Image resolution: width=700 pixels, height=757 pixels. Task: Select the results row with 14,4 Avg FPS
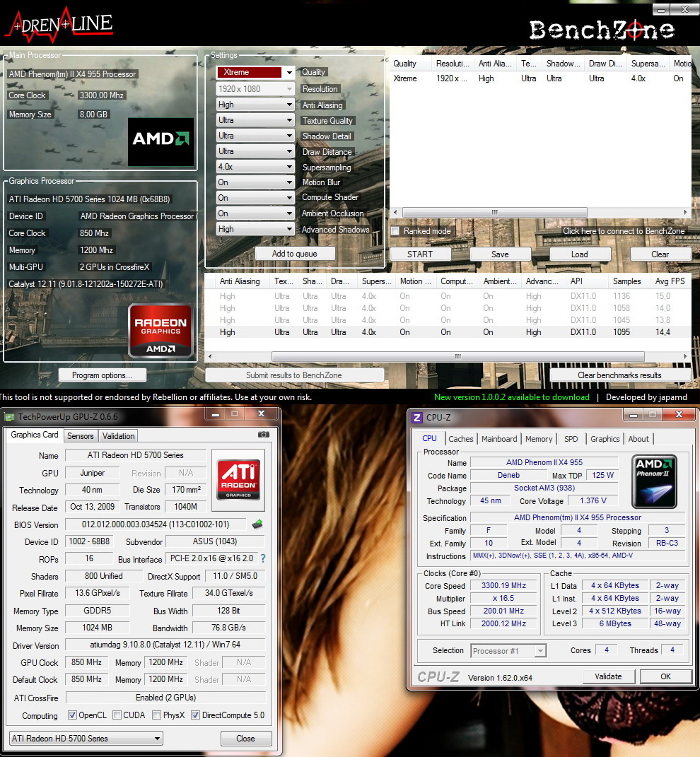(x=448, y=332)
